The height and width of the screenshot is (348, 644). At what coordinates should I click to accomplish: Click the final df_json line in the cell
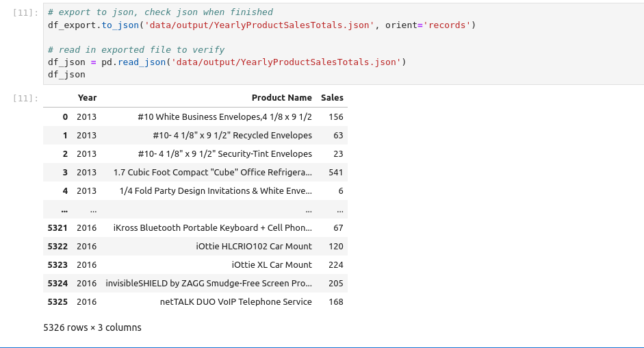coord(66,75)
